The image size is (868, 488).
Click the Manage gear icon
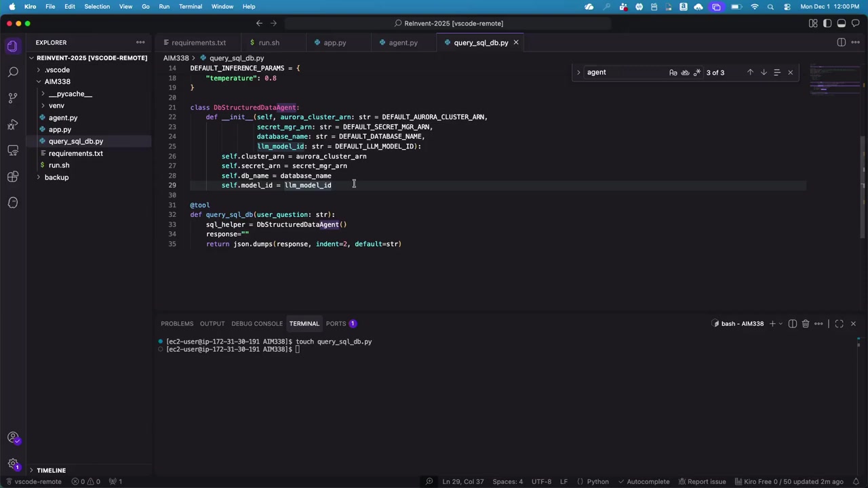pos(13,464)
